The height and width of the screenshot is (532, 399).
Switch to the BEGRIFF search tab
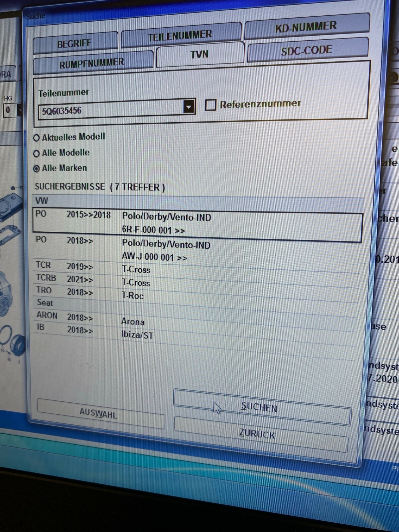pyautogui.click(x=75, y=44)
